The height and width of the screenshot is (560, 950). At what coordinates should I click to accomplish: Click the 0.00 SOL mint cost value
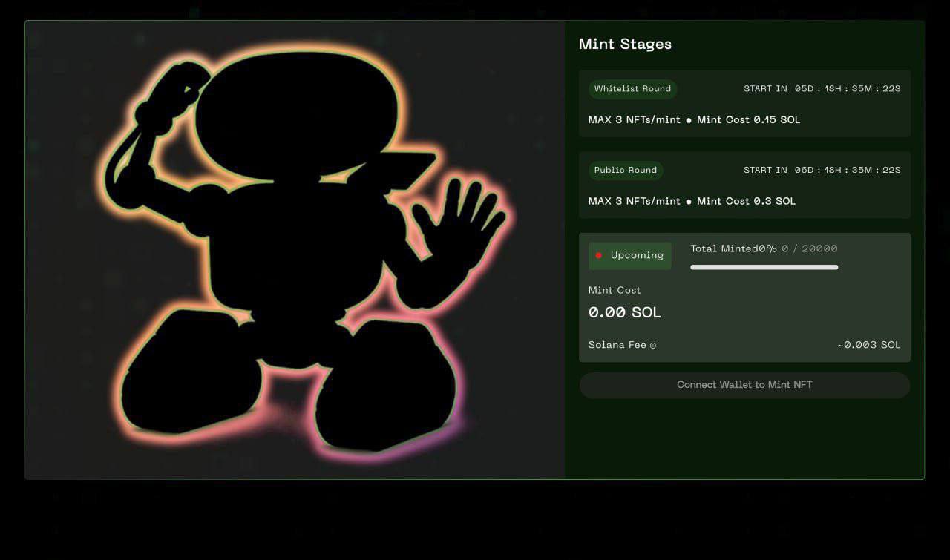[x=624, y=313]
